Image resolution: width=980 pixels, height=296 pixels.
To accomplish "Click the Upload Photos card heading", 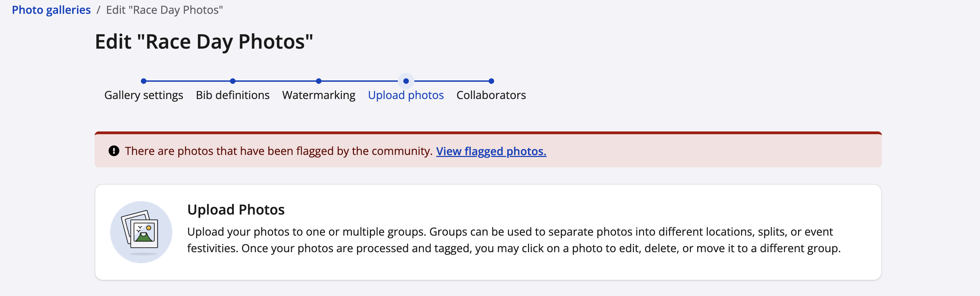I will point(236,210).
